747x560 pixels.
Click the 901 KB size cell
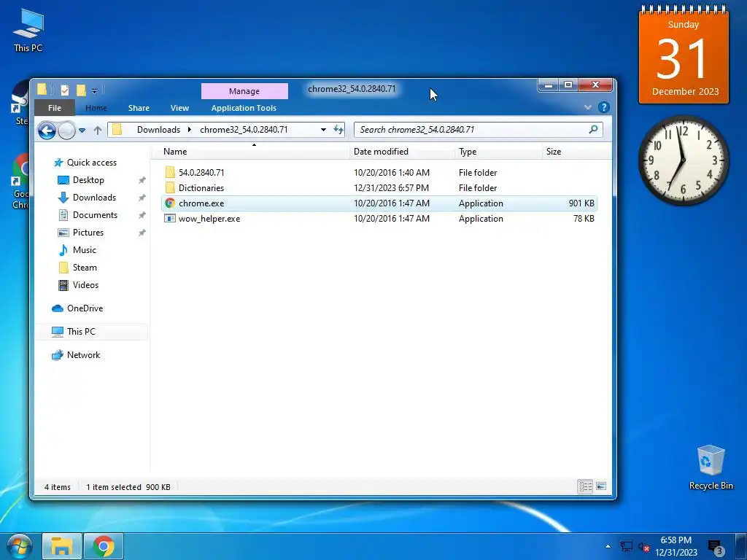[581, 203]
